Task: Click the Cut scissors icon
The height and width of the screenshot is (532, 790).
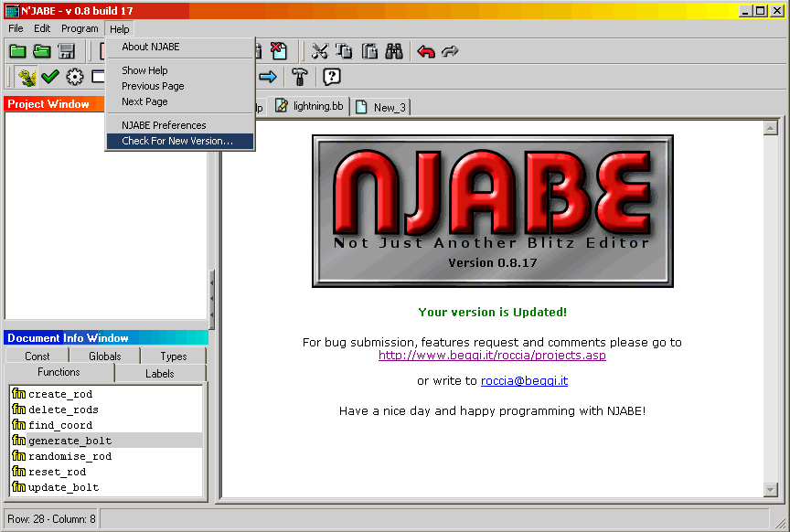Action: point(320,51)
